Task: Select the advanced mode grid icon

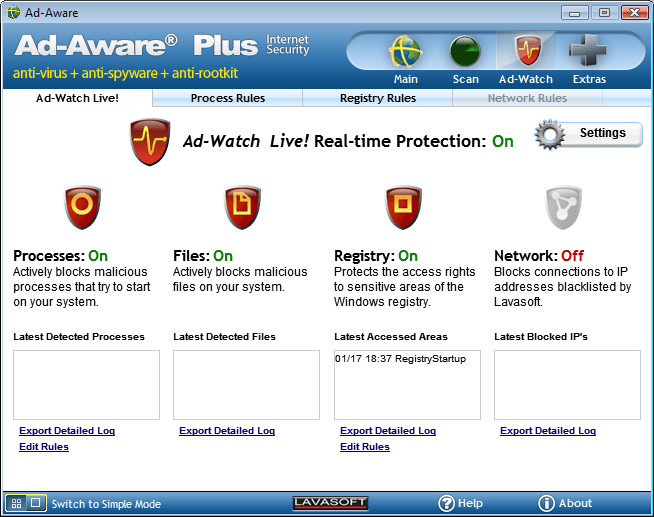Action: [x=16, y=503]
